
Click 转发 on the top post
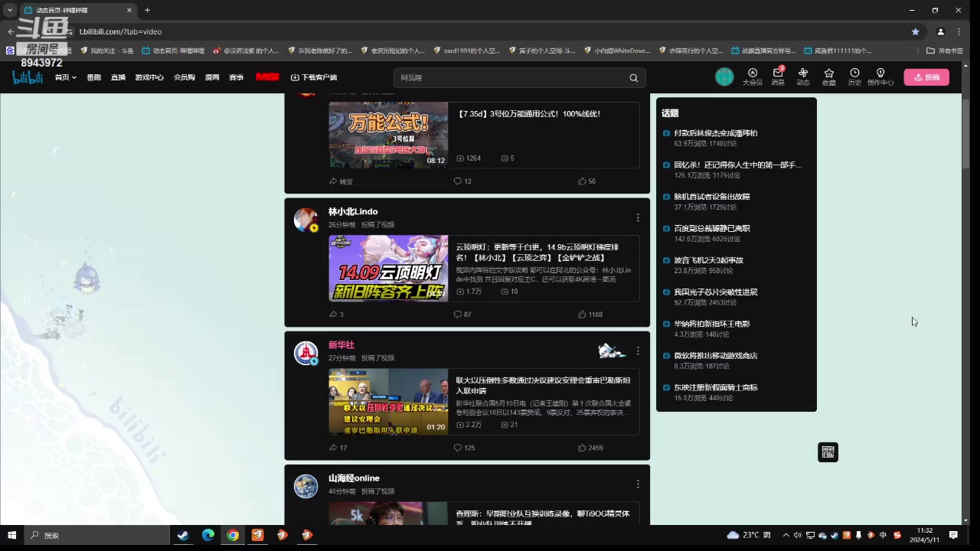(x=341, y=181)
